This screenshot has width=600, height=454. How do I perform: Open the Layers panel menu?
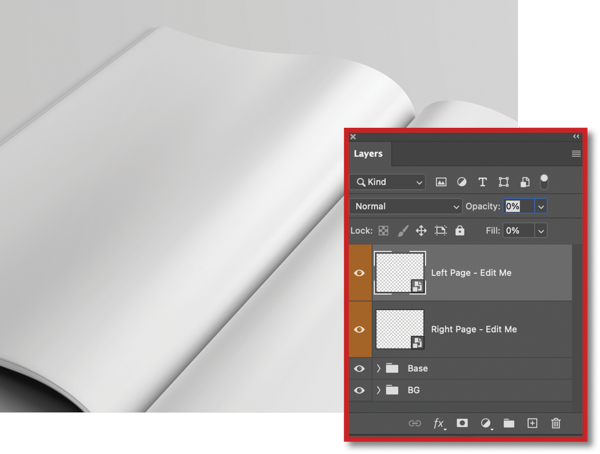(576, 154)
